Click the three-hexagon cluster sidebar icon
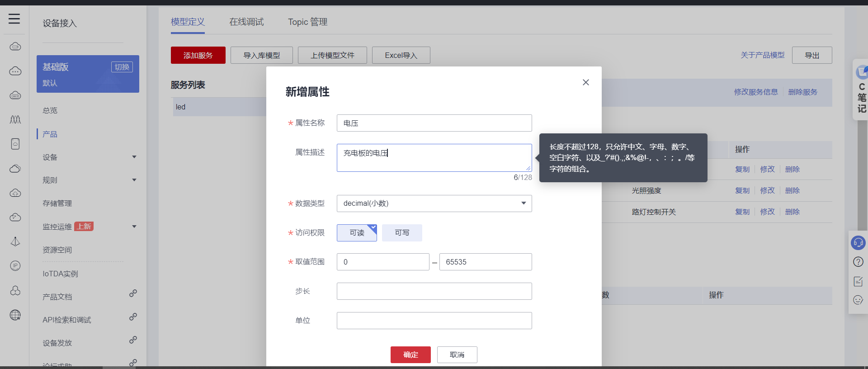This screenshot has height=369, width=868. tap(15, 290)
